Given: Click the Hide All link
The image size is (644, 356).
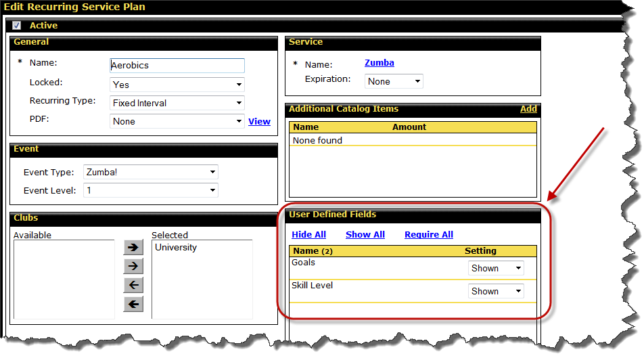Looking at the screenshot, I should coord(308,235).
